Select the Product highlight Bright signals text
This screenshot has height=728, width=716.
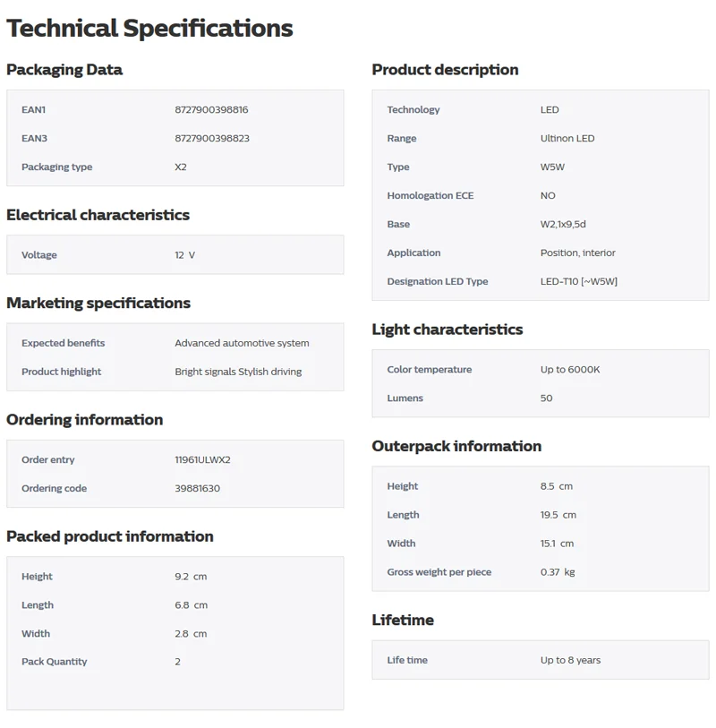[205, 372]
